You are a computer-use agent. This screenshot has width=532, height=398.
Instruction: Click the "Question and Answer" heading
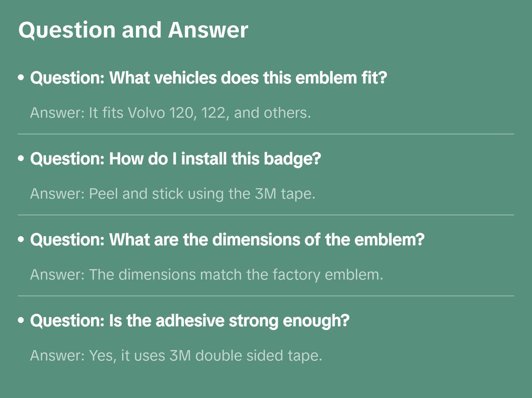tap(133, 30)
